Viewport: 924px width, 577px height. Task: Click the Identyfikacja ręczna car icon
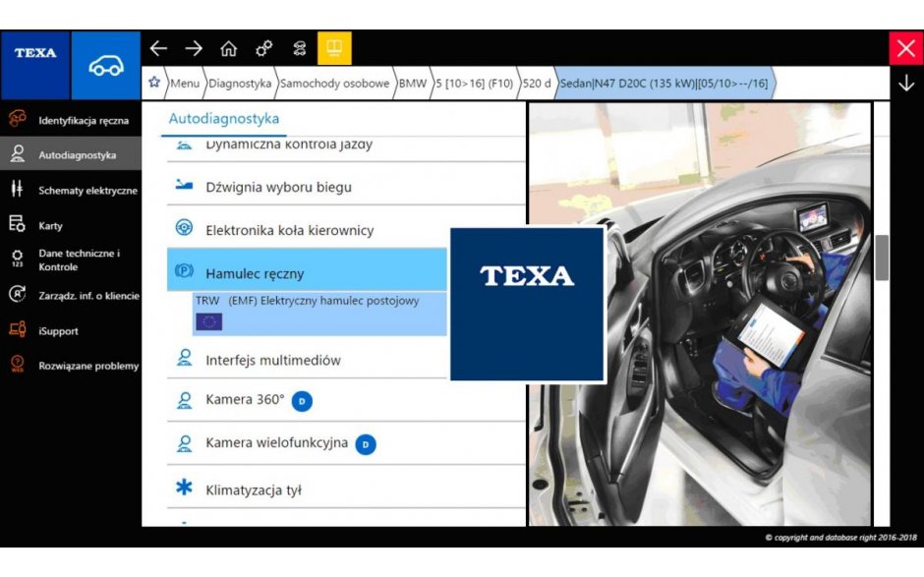17,119
